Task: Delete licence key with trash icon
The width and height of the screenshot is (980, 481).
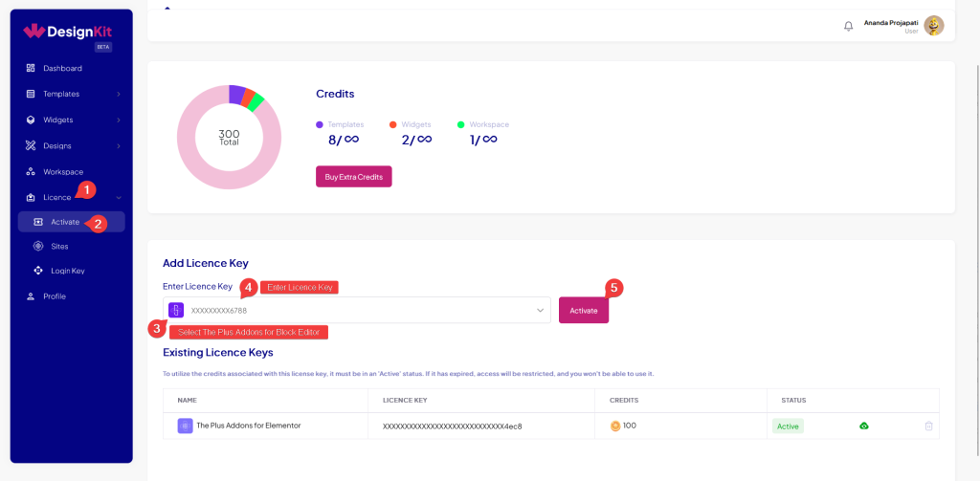Action: tap(928, 426)
